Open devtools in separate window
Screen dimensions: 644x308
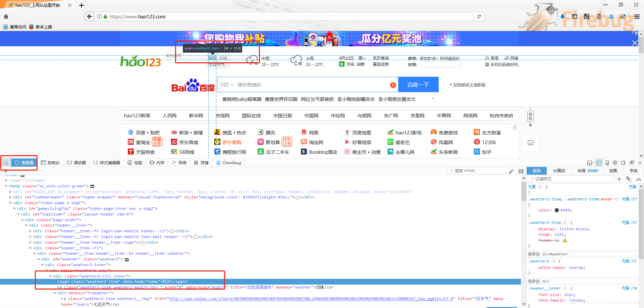632,163
